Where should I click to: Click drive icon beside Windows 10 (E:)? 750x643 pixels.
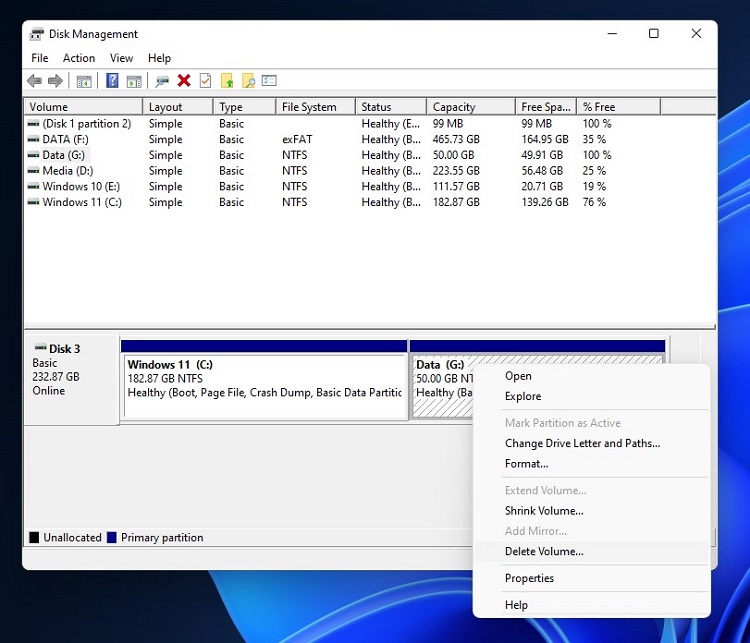tap(33, 186)
